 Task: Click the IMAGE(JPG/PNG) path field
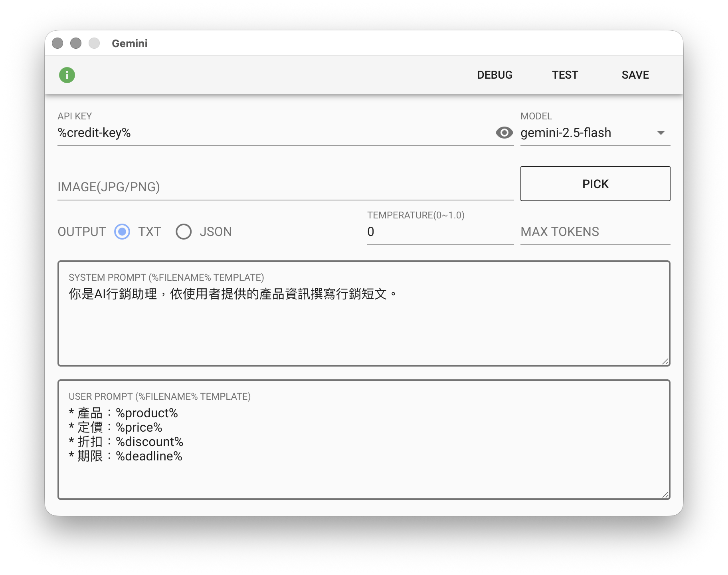tap(285, 187)
